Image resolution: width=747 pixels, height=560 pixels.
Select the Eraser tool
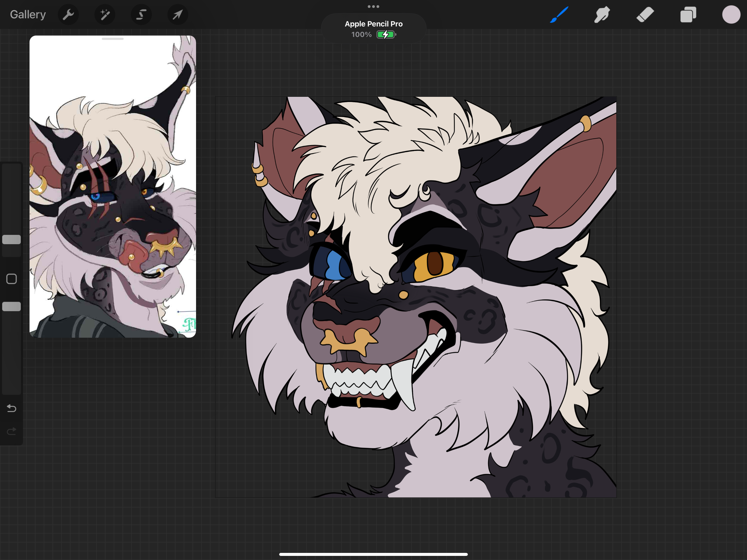pos(645,14)
